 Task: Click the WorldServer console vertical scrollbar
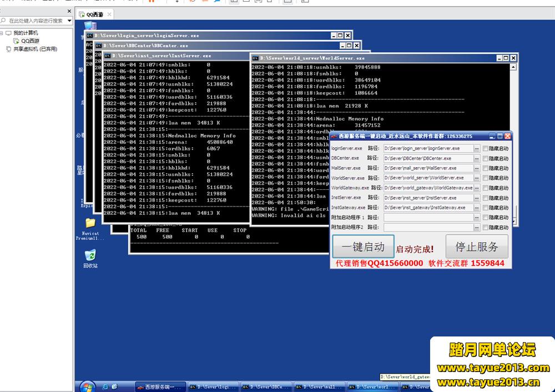pyautogui.click(x=514, y=139)
